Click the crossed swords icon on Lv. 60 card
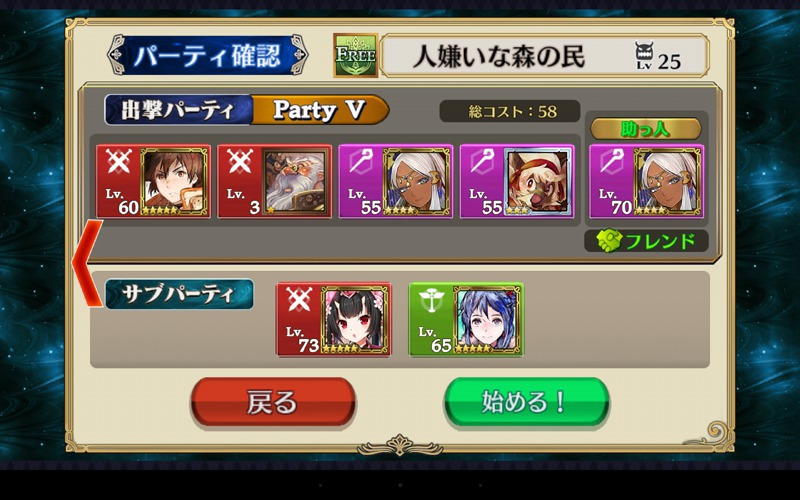The width and height of the screenshot is (800, 500). click(118, 162)
